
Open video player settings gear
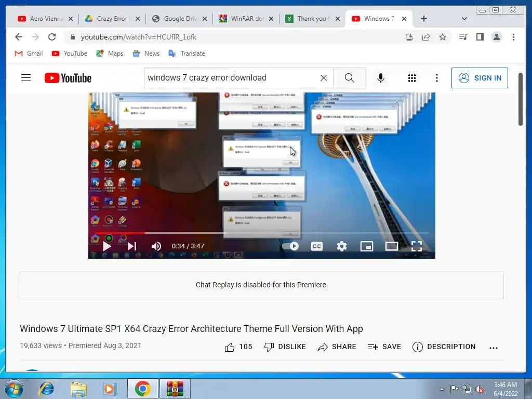[342, 246]
